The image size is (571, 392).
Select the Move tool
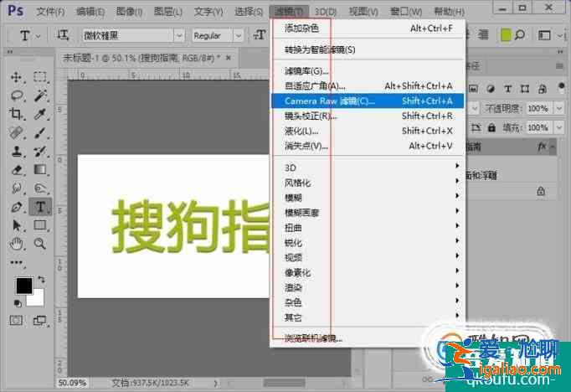(x=16, y=77)
